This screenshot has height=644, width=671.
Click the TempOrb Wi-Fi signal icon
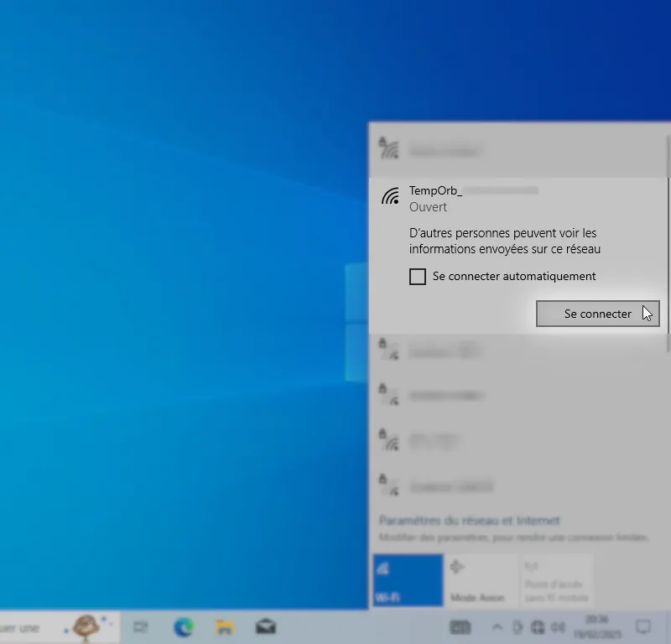point(390,196)
